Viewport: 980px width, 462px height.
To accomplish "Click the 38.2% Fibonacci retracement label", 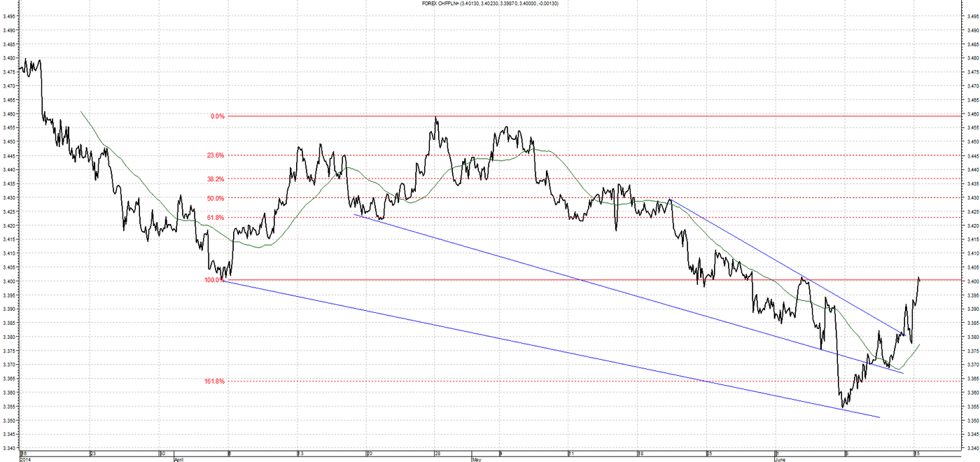I will [x=216, y=179].
